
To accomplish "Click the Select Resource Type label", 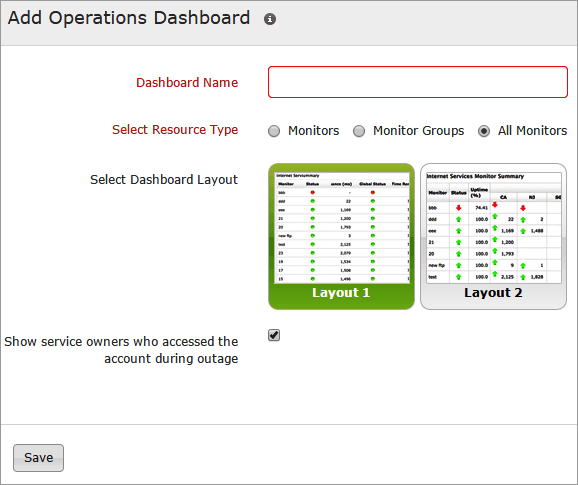I will [x=175, y=130].
